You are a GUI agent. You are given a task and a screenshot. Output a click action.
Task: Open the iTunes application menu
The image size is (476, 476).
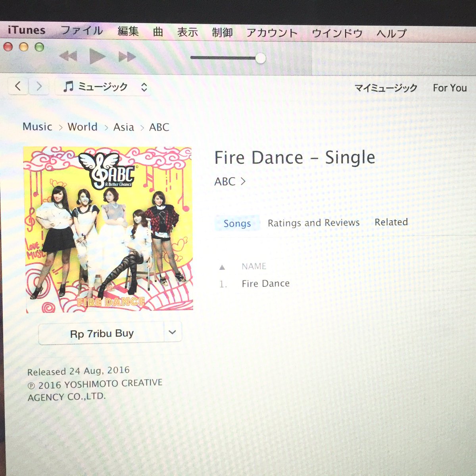tap(27, 30)
